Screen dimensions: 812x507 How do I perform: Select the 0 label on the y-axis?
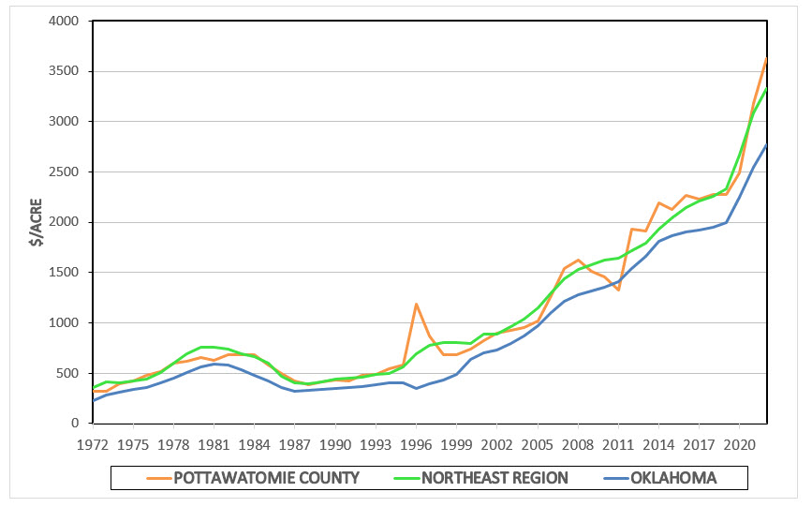tap(61, 424)
